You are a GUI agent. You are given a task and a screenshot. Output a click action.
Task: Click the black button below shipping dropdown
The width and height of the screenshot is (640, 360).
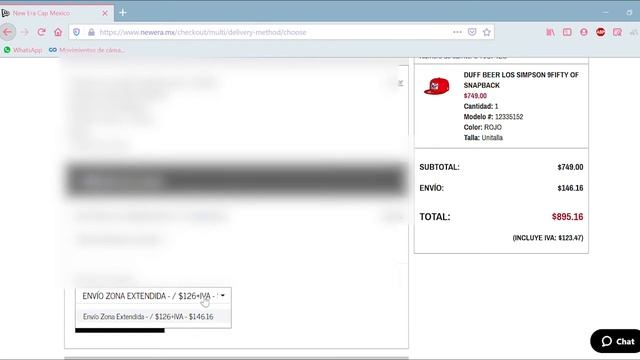[x=120, y=330]
